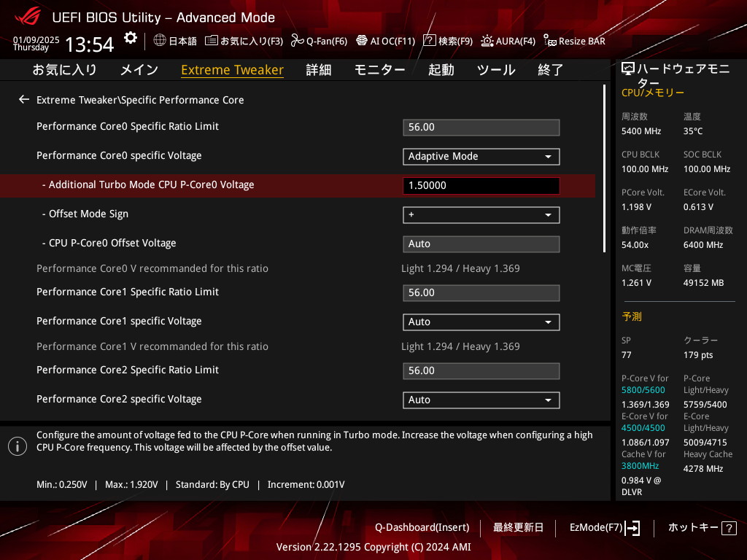The height and width of the screenshot is (560, 747).
Task: Click the AI OC chip icon
Action: coord(361,41)
